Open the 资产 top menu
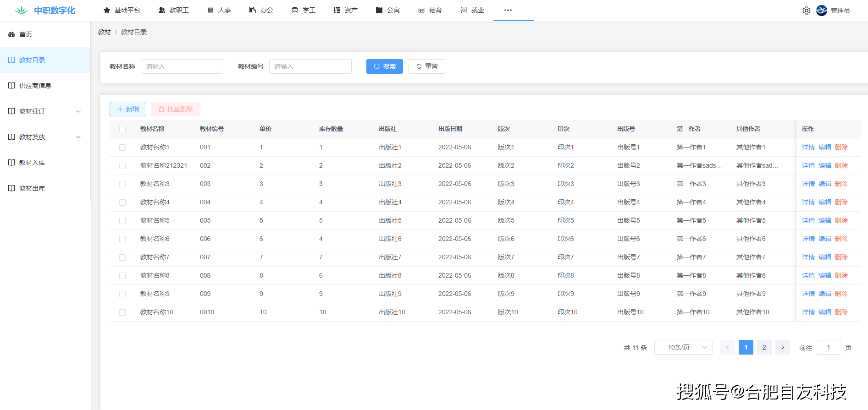868x410 pixels. [x=346, y=10]
